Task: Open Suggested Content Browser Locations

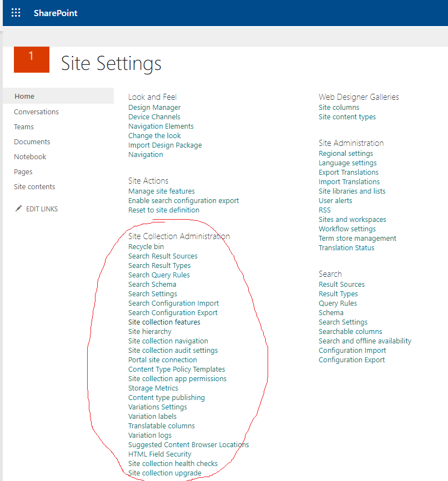Action: point(189,445)
